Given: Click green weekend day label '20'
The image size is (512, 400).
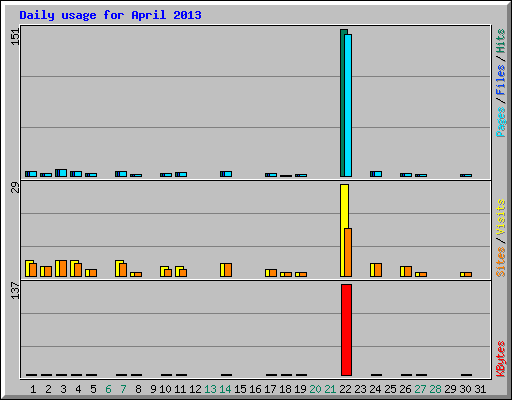Looking at the screenshot, I should pos(315,389).
